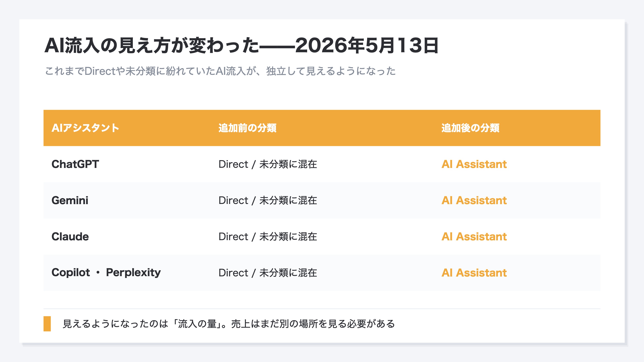Click the footer note starting with 見えるようになったのは
Image resolution: width=644 pixels, height=362 pixels.
pyautogui.click(x=228, y=324)
